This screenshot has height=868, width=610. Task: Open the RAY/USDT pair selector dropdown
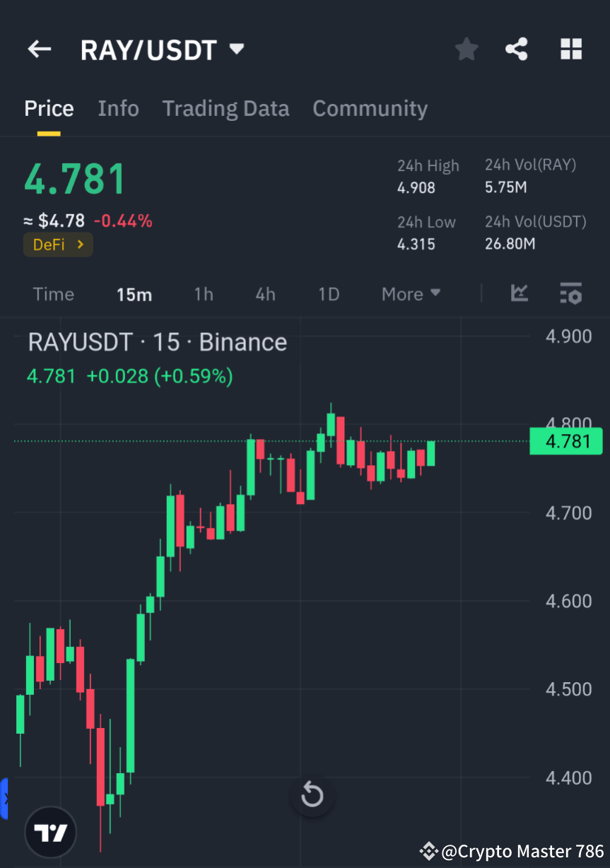click(236, 48)
